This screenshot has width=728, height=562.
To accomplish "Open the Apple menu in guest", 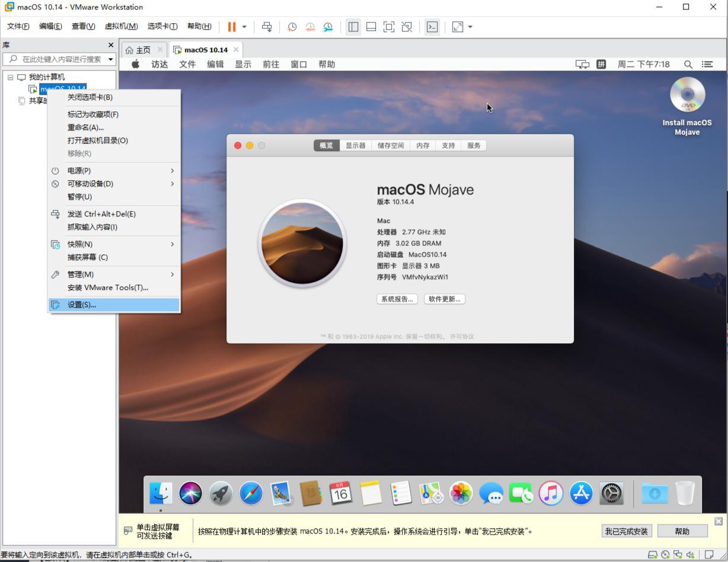I will point(135,64).
